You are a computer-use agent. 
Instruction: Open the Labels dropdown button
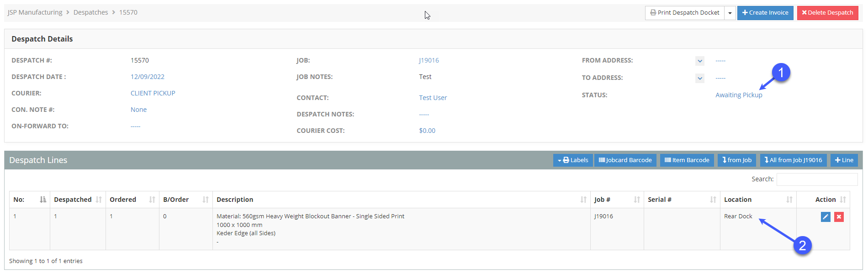[573, 160]
